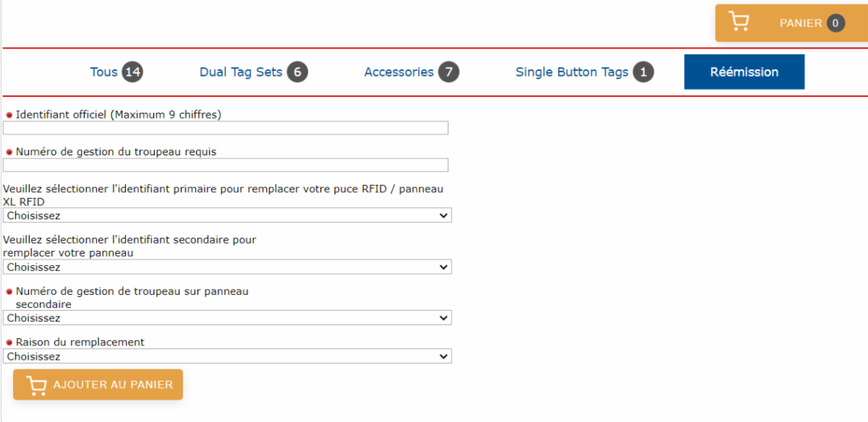Click the cart icon in the Panier button
The width and height of the screenshot is (868, 422).
[739, 22]
